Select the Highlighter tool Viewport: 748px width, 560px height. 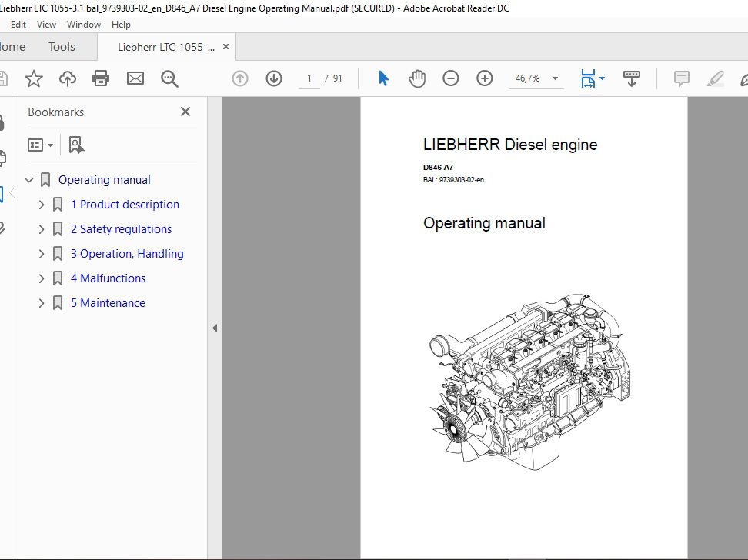pos(715,78)
